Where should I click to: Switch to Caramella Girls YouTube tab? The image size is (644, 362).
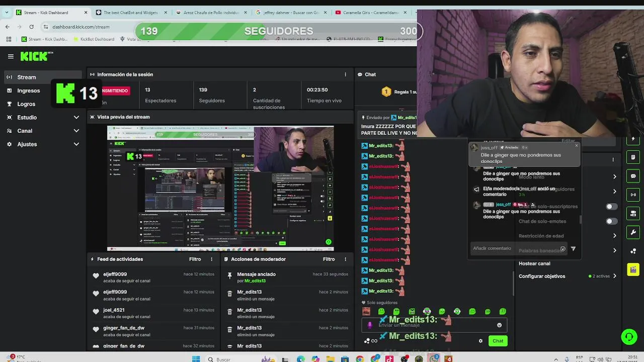click(x=371, y=13)
